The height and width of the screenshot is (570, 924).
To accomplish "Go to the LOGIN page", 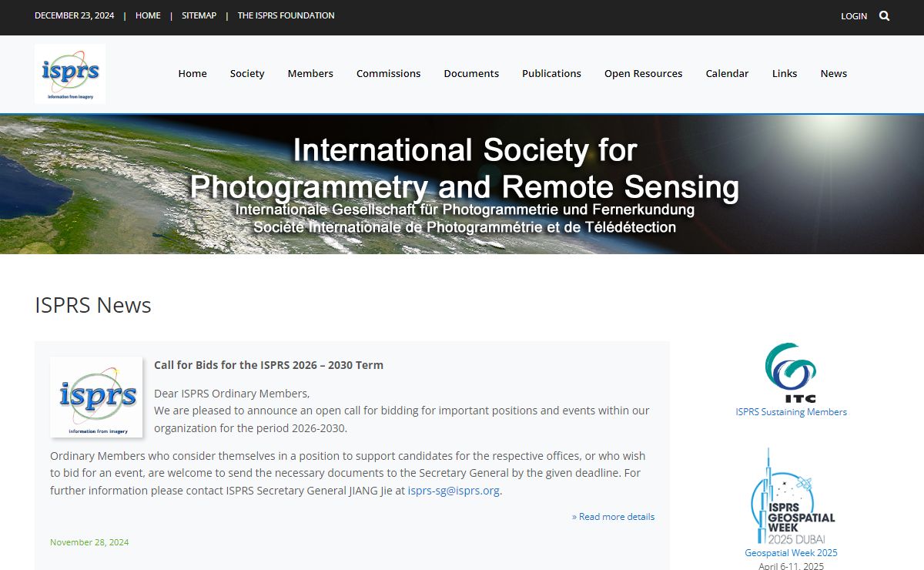I will (854, 15).
